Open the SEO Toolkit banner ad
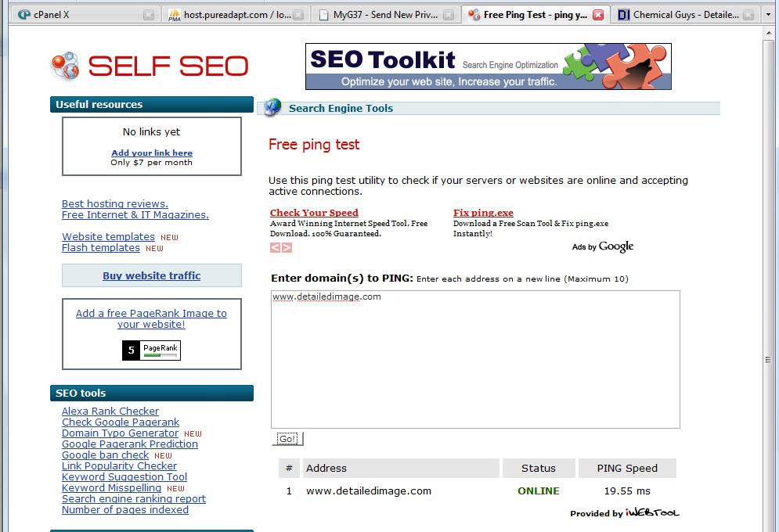Image resolution: width=779 pixels, height=532 pixels. pos(488,66)
